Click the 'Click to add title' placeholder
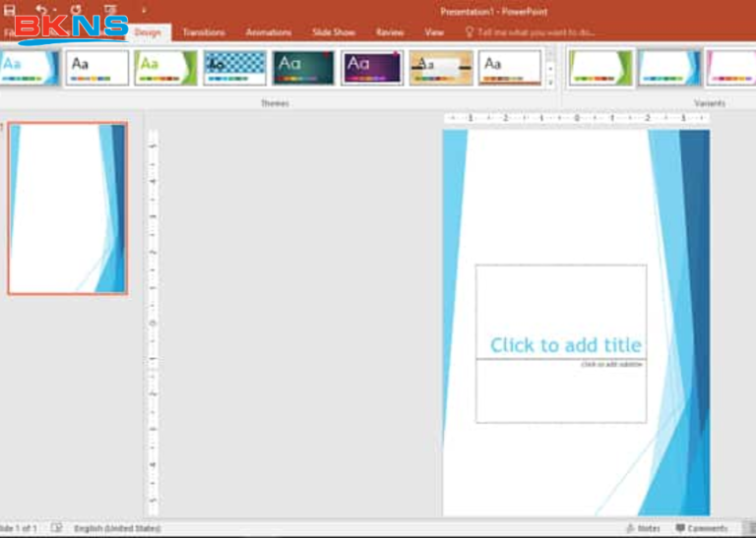Image resolution: width=756 pixels, height=538 pixels. 565,345
